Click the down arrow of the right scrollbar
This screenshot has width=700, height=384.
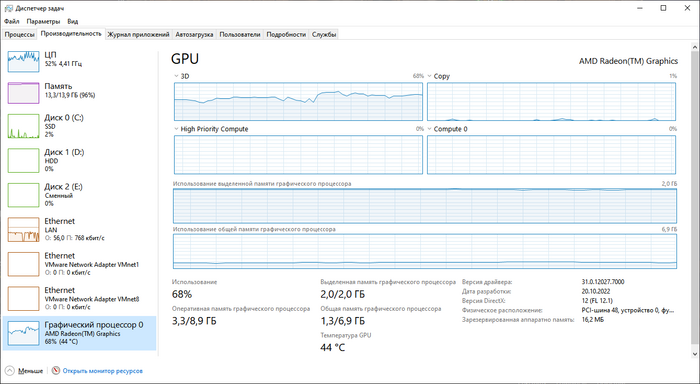[695, 354]
